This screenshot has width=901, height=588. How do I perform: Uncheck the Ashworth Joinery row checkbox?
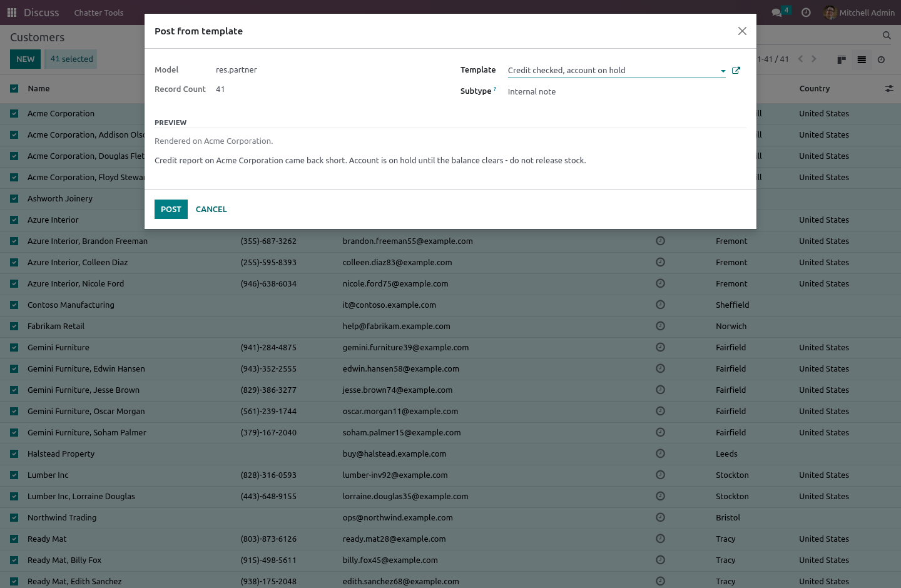[14, 199]
